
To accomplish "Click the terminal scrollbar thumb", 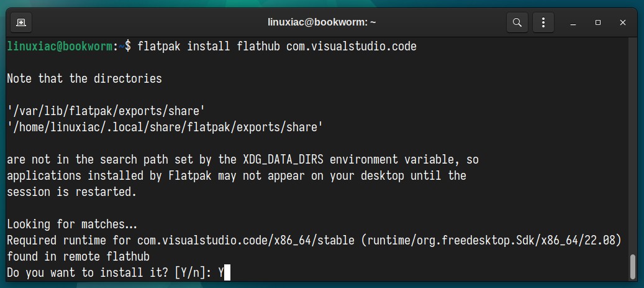I will pyautogui.click(x=633, y=267).
